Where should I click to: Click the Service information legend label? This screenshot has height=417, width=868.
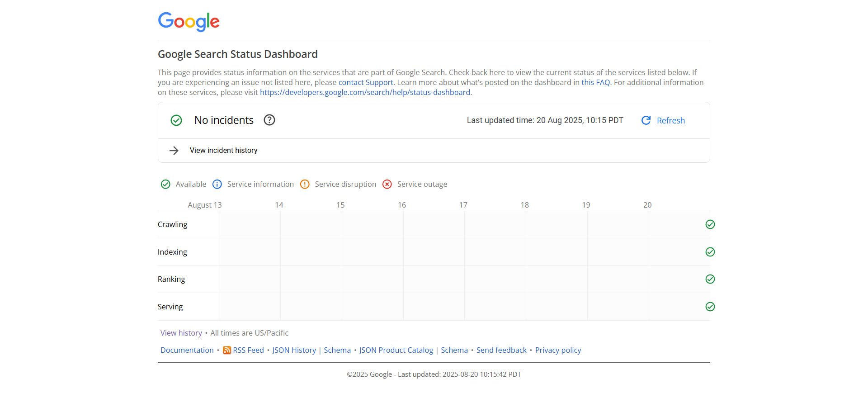coord(260,184)
